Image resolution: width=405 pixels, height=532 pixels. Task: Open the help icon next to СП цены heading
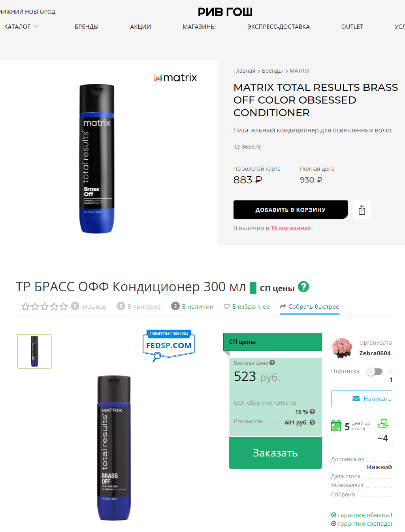[x=303, y=287]
